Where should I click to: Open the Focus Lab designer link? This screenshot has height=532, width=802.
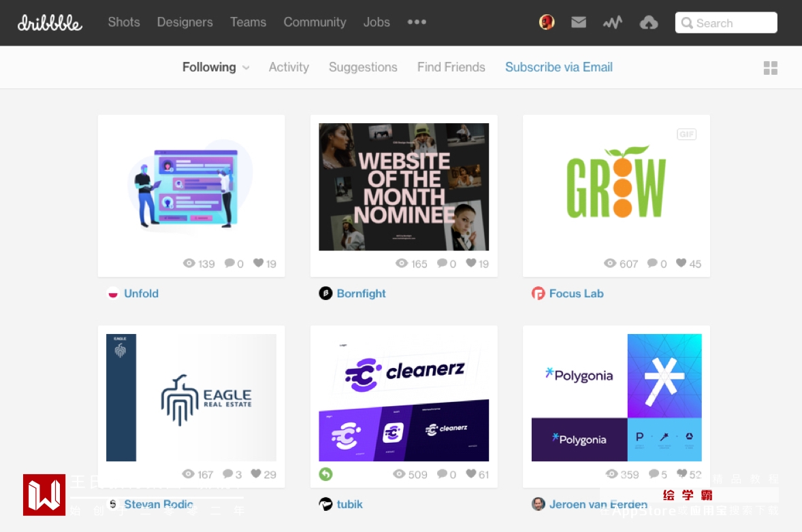click(577, 293)
